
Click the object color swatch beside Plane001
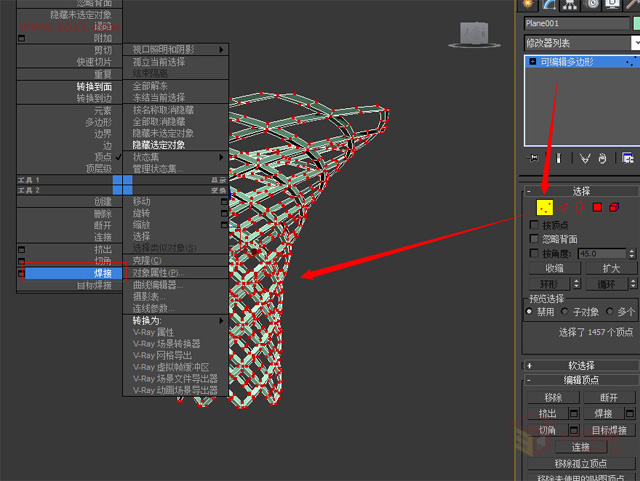pyautogui.click(x=636, y=23)
